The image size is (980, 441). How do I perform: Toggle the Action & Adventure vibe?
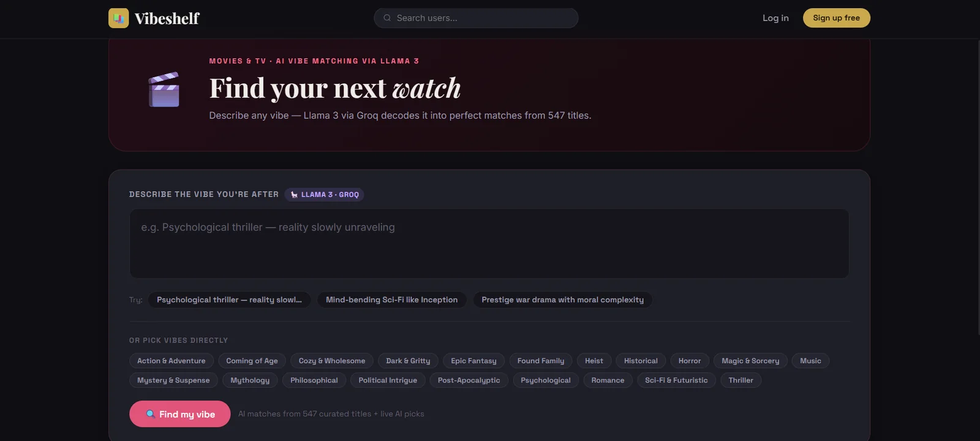[171, 361]
